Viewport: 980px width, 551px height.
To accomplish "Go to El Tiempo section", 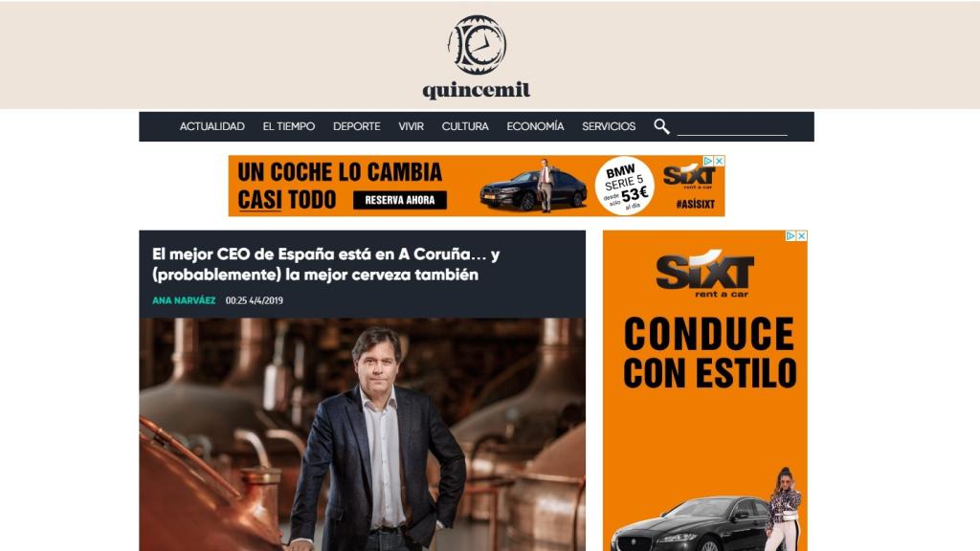I will pos(289,126).
